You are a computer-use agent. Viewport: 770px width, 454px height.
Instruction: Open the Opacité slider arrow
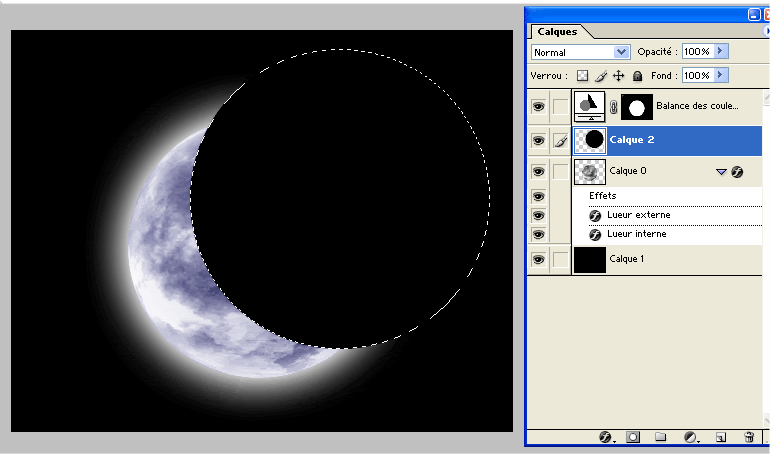pos(720,51)
